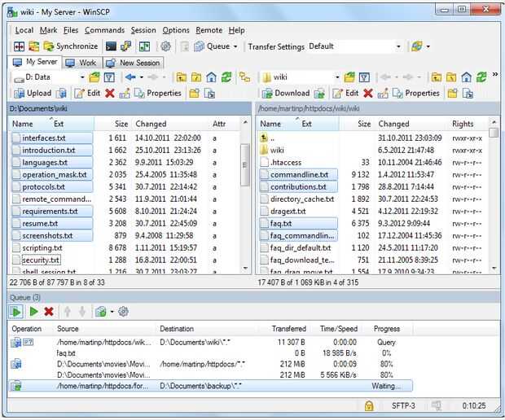Click the local panel filter icon
The height and width of the screenshot is (420, 505).
109,77
